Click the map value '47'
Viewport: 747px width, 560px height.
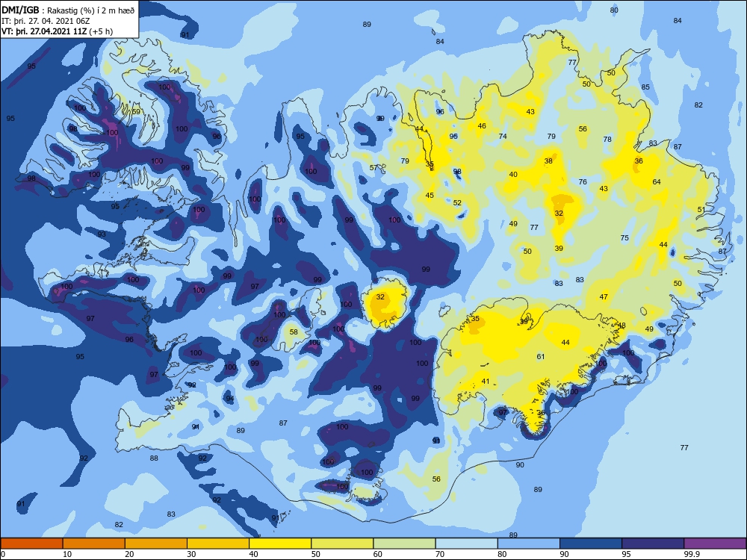pyautogui.click(x=604, y=297)
